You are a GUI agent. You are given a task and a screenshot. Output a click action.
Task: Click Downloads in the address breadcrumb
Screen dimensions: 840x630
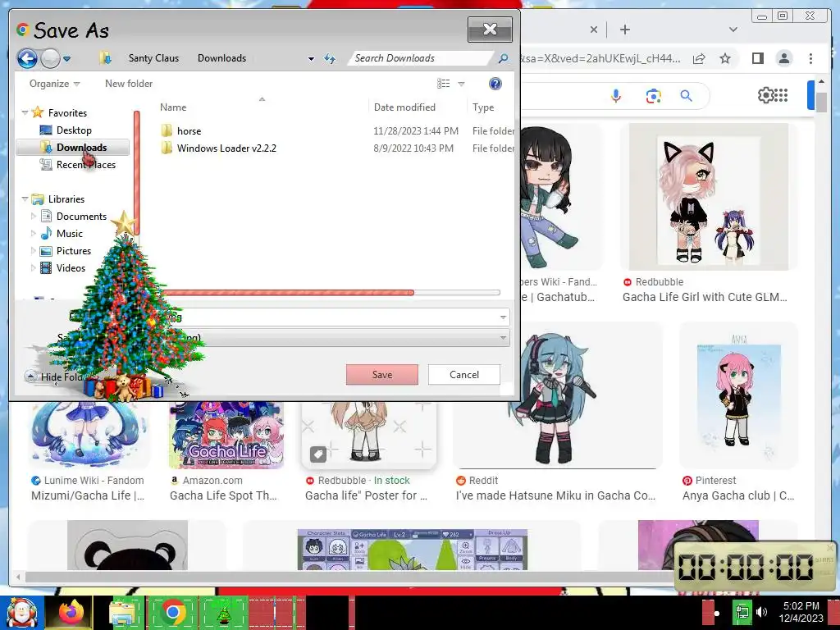pyautogui.click(x=221, y=58)
